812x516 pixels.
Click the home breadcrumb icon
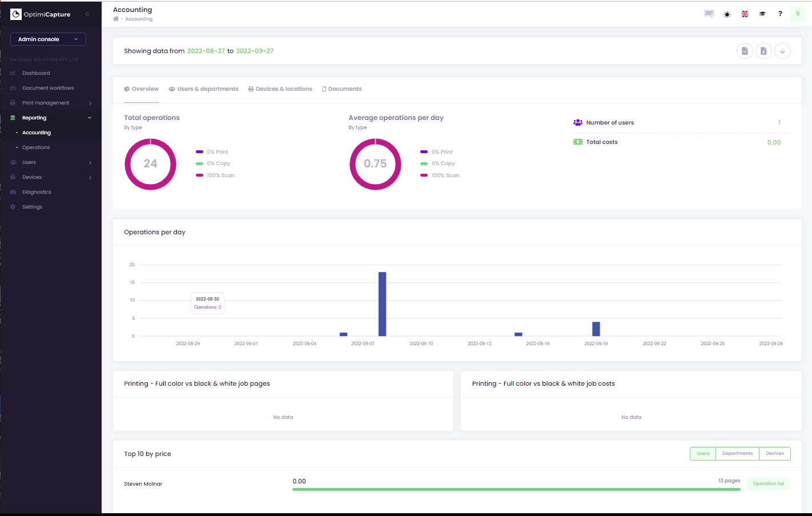pyautogui.click(x=116, y=19)
